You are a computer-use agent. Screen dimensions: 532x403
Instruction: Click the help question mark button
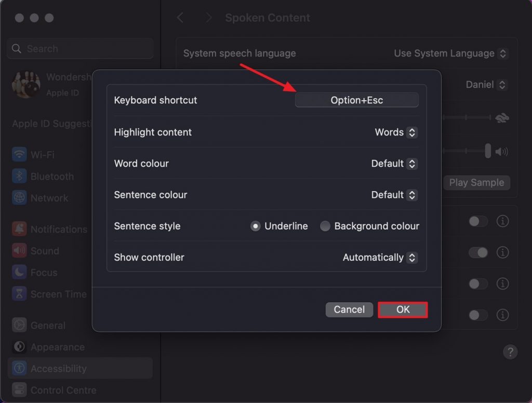(511, 352)
